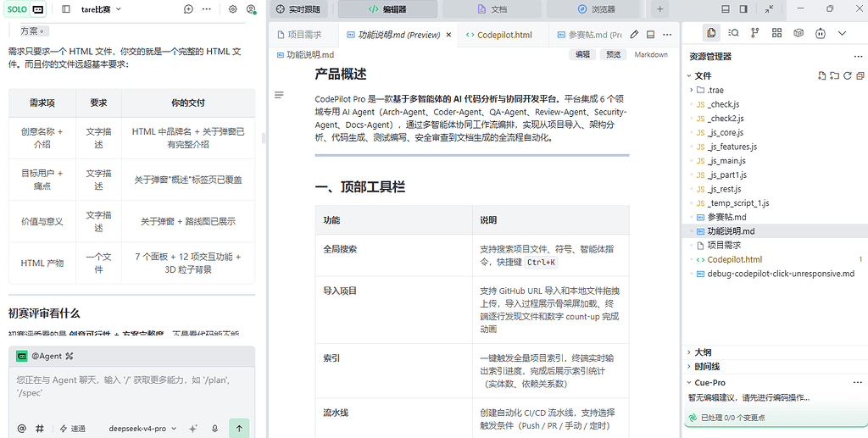Switch to 编辑器 tab
Viewport: 868px width, 438px height.
(387, 8)
